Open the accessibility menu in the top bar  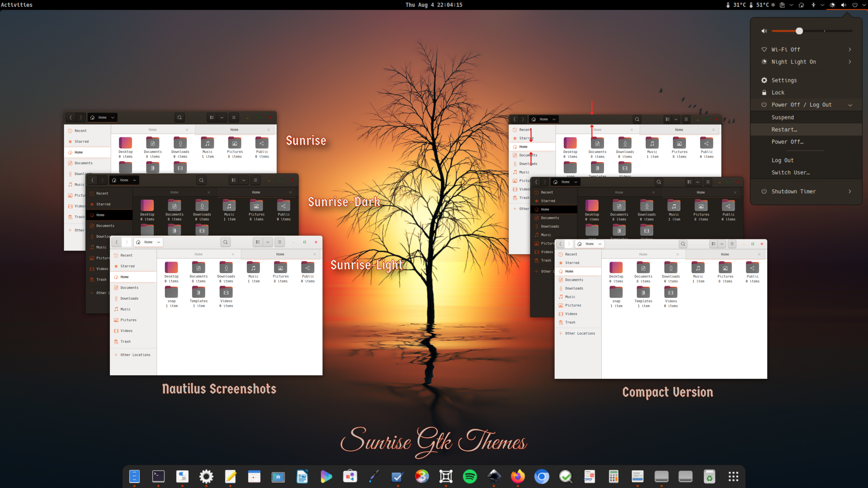(814, 5)
